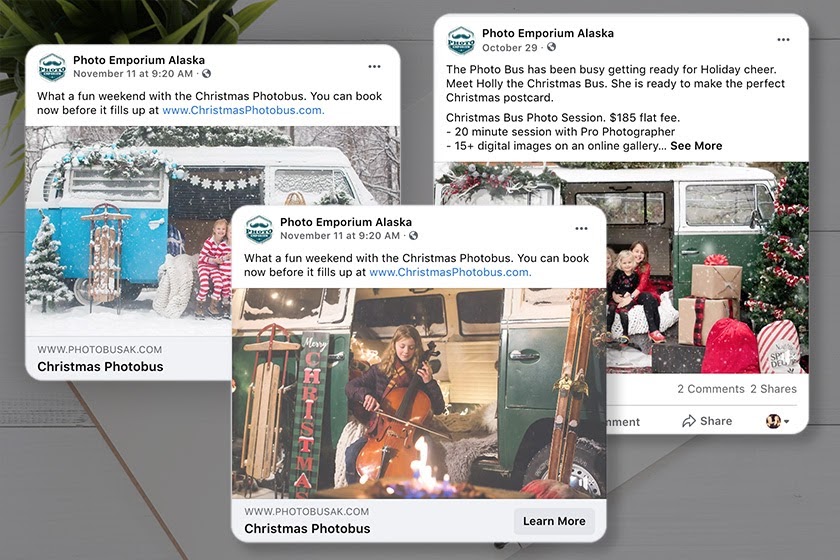
Task: Click the page logo avatar on the cello photo post
Action: (259, 229)
